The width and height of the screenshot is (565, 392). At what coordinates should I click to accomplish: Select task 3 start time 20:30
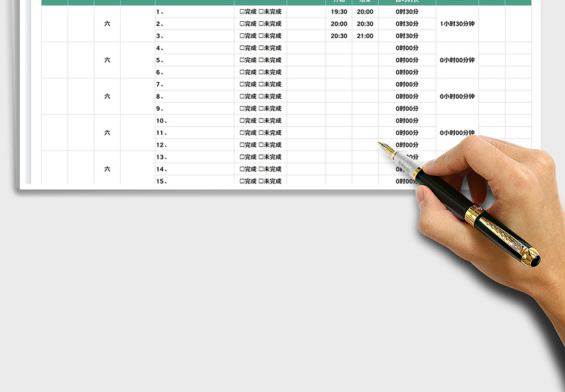339,36
